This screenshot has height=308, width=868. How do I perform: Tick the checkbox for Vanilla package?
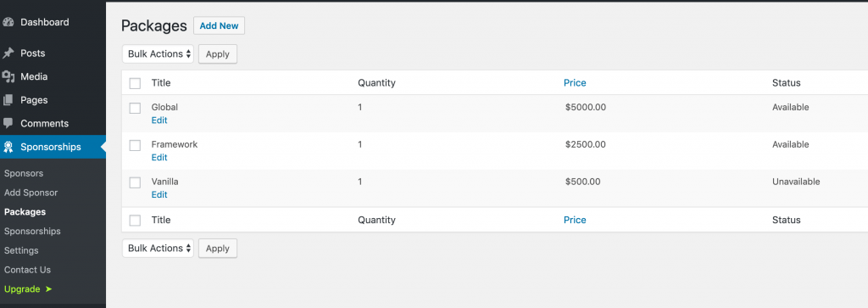coord(135,182)
